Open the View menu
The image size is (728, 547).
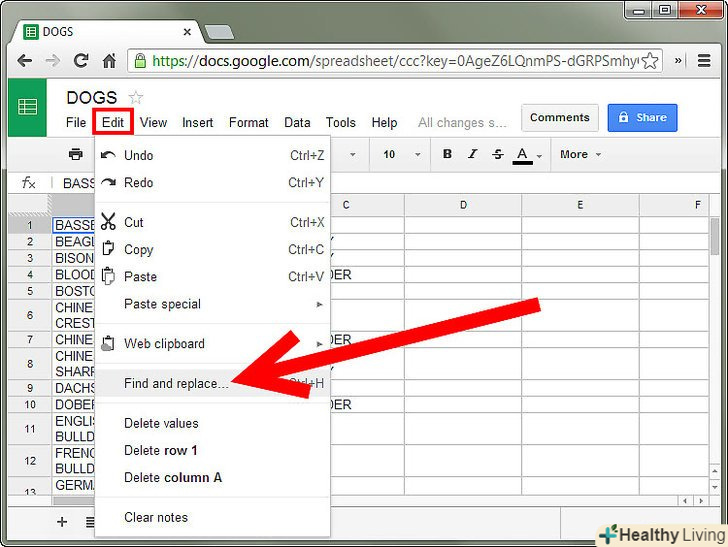click(153, 123)
